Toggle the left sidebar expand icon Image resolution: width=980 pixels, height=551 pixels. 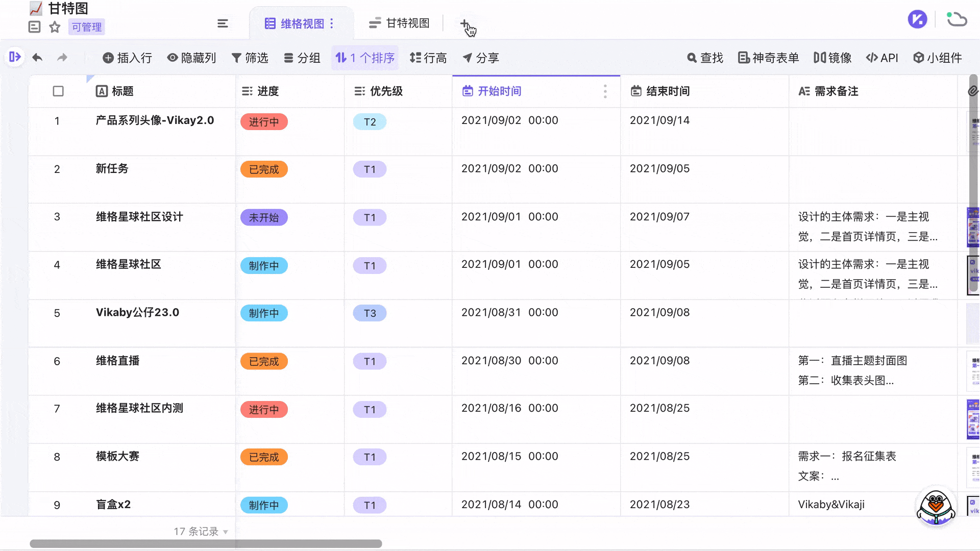15,57
